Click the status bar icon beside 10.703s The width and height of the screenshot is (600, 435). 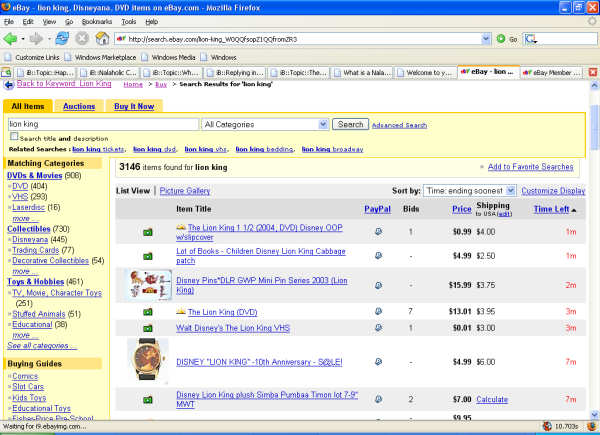[547, 426]
